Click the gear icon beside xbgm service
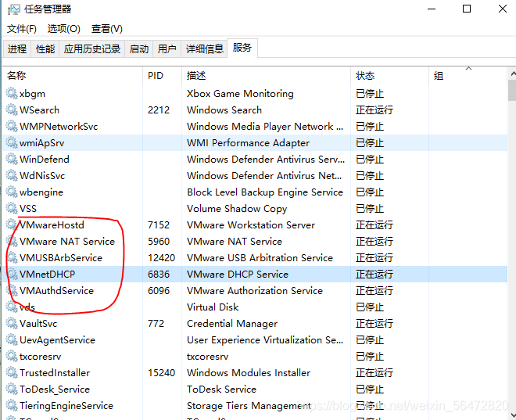The height and width of the screenshot is (420, 516). point(12,94)
